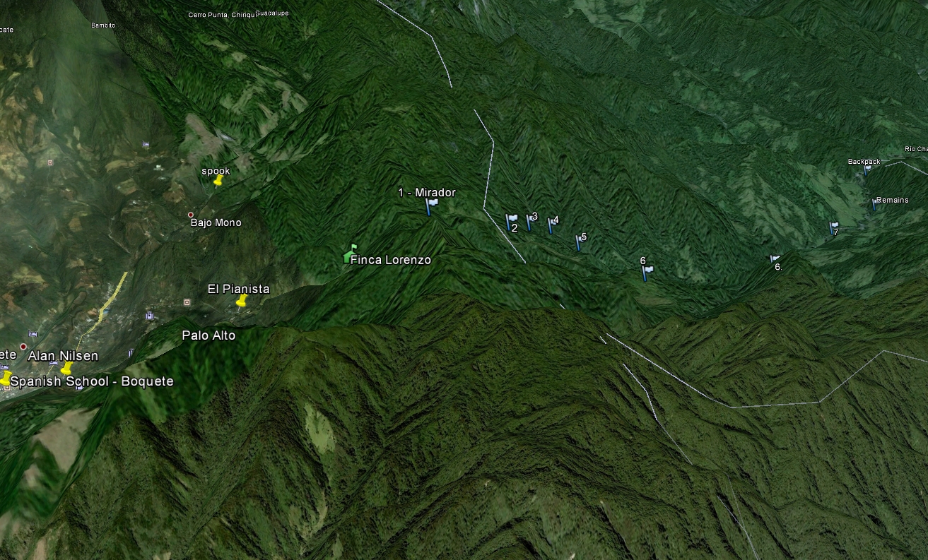This screenshot has width=928, height=560.
Task: Click the flag marker numbered 2
Action: (x=511, y=221)
